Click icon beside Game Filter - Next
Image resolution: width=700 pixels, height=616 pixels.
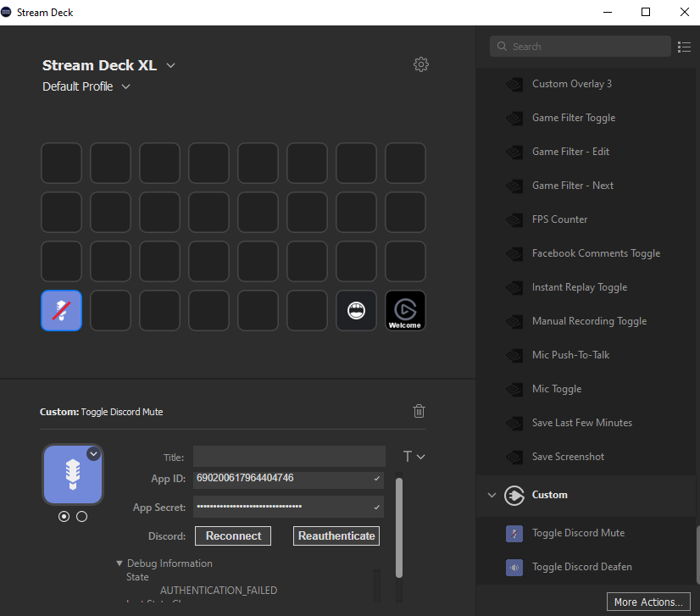514,186
